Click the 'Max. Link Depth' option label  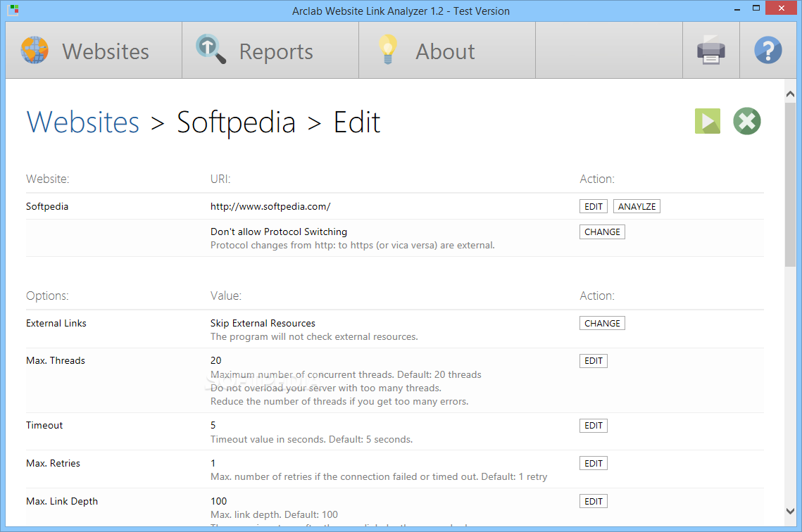point(62,501)
